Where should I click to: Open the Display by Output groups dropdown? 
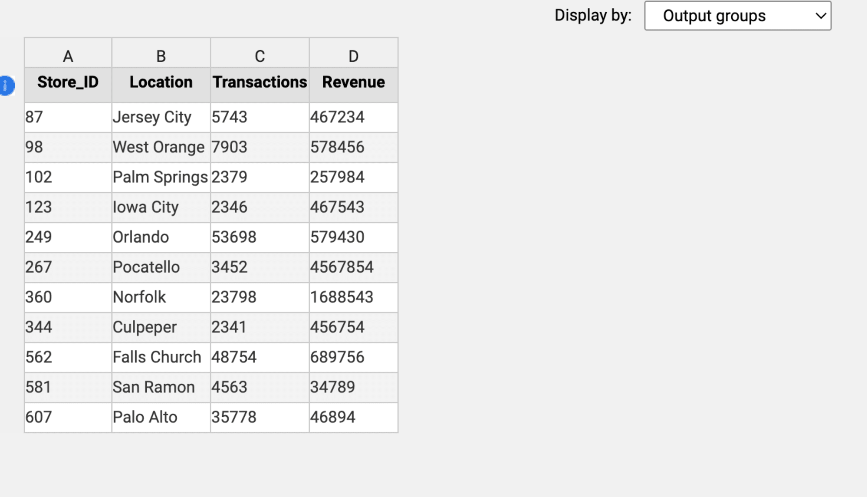pyautogui.click(x=738, y=16)
